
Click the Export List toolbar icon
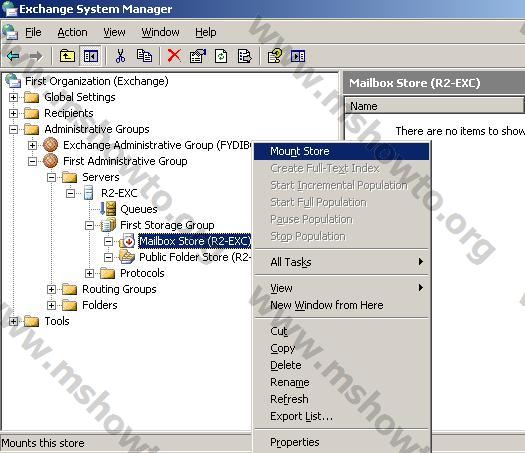tap(244, 56)
